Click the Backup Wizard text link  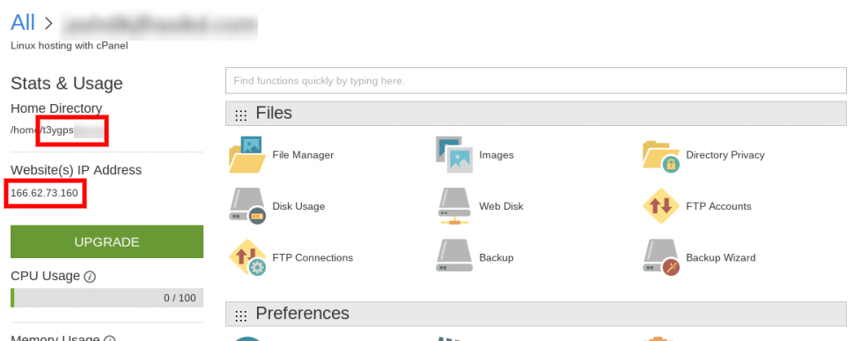click(x=720, y=258)
